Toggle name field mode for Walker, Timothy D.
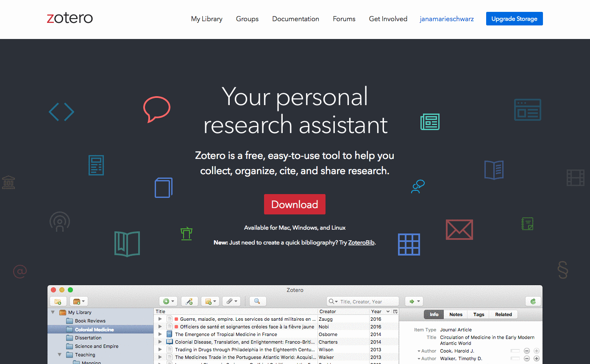Screen dimensions: 590x364 tap(515, 358)
